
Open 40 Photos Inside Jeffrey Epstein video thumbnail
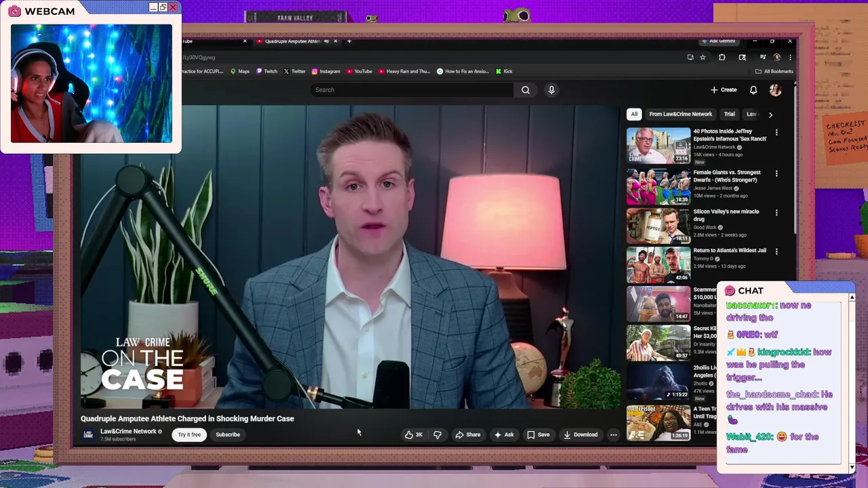[x=658, y=146]
